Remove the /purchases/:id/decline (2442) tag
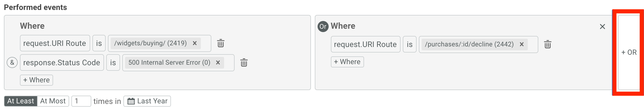 pyautogui.click(x=522, y=44)
